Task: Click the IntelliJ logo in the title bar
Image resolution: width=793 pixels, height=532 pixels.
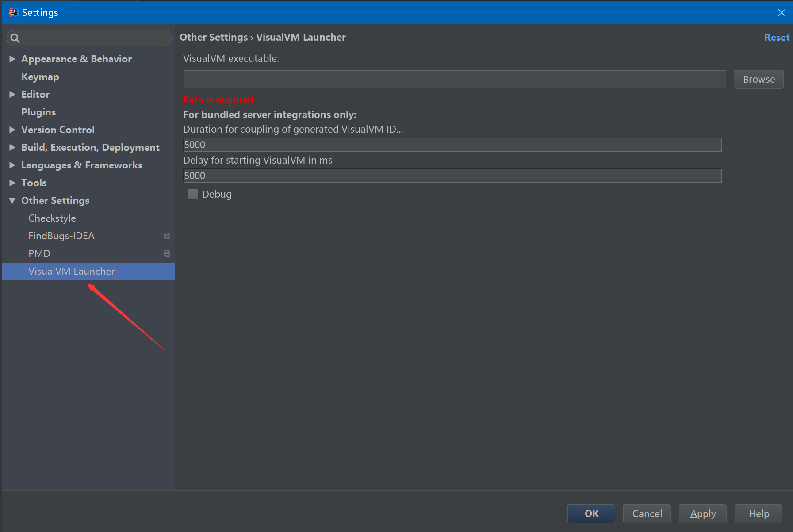Action: [x=13, y=12]
